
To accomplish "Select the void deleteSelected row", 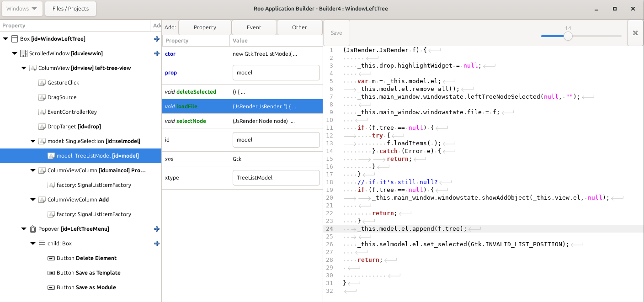I will point(242,92).
